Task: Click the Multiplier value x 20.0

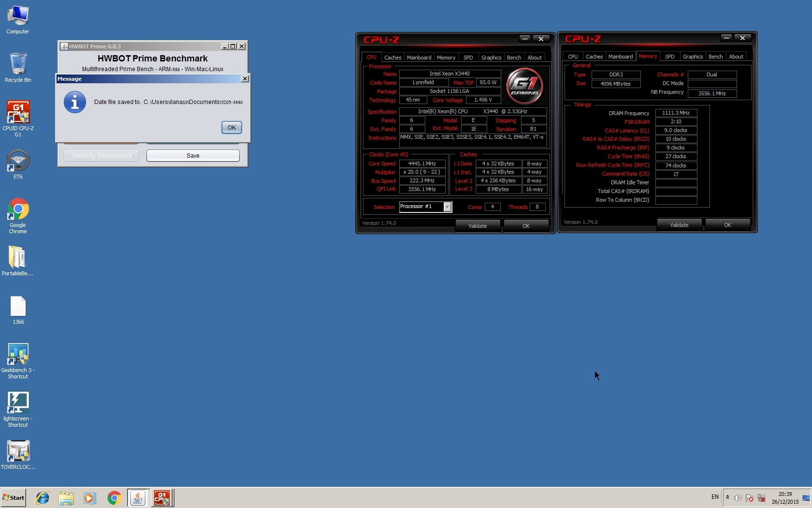Action: point(422,172)
